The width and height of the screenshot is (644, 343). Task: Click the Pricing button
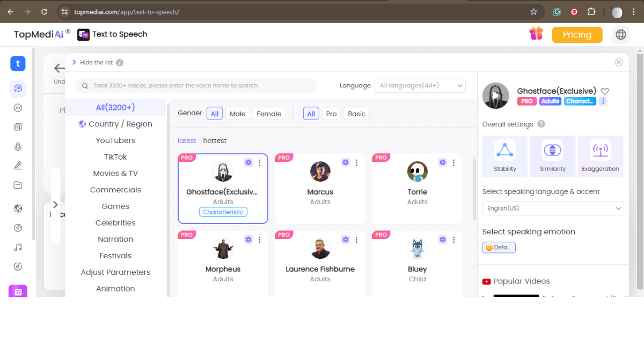tap(577, 35)
